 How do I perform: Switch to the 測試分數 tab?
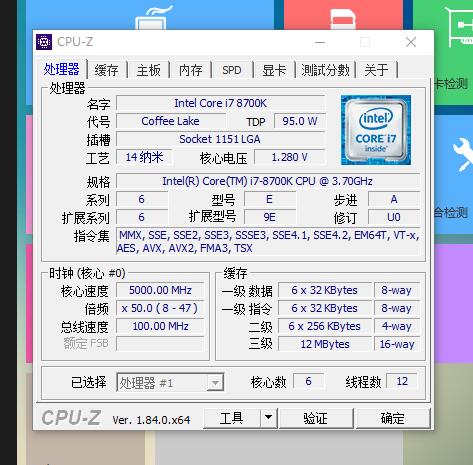click(325, 70)
